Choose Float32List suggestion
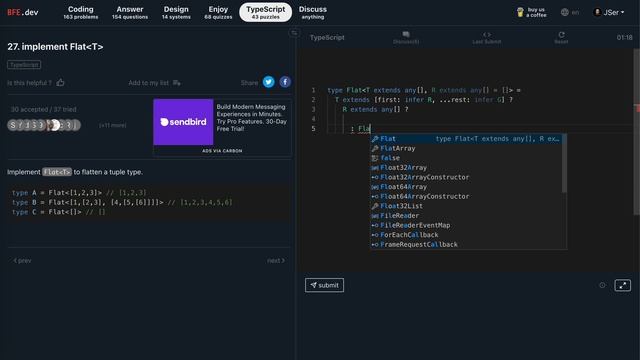The image size is (640, 360). [x=466, y=206]
